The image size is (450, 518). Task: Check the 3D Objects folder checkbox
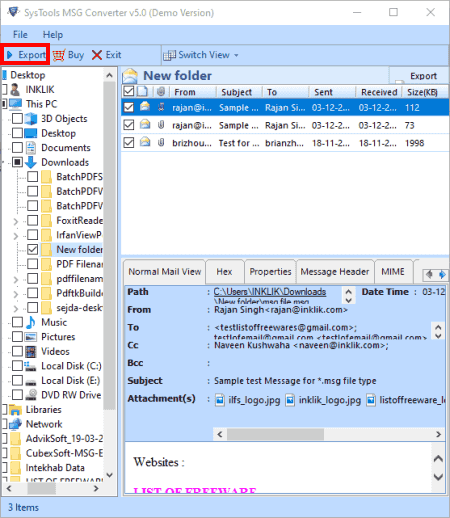tap(17, 118)
